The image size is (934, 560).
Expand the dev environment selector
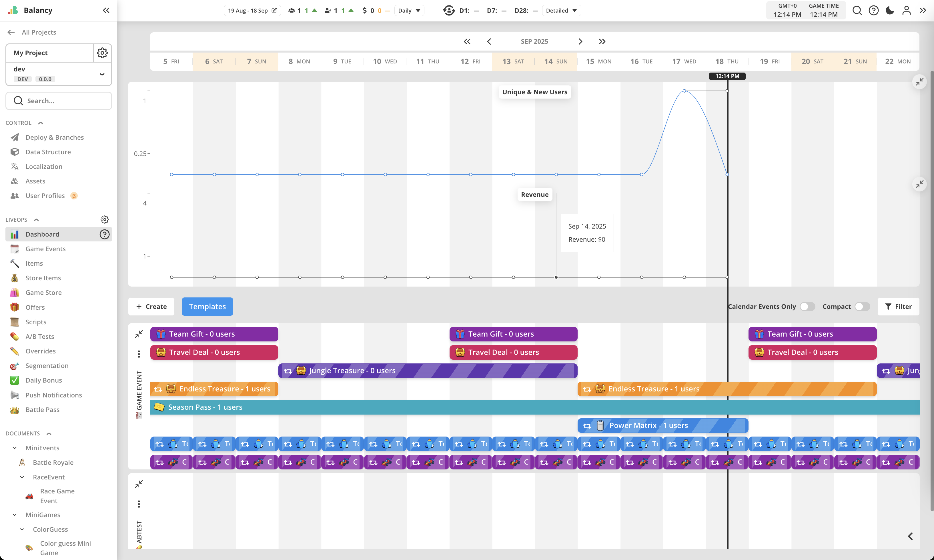point(102,74)
